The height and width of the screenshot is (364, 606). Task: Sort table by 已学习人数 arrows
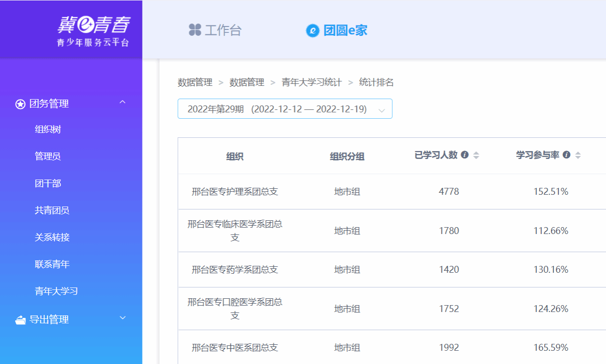point(476,156)
